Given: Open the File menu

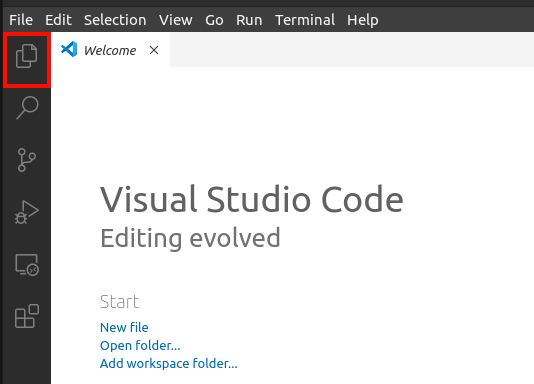Looking at the screenshot, I should (21, 20).
